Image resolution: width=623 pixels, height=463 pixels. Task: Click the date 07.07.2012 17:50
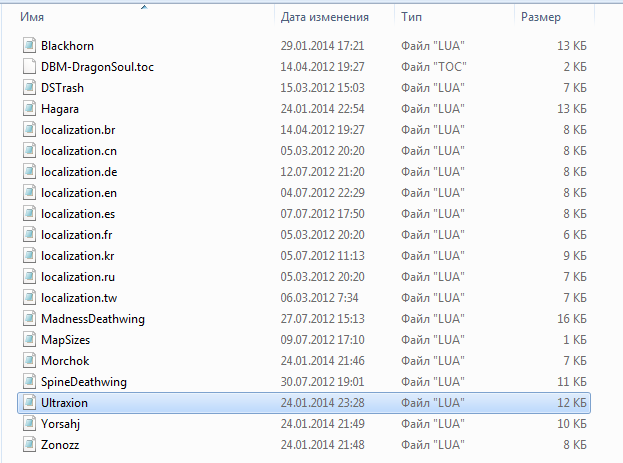pos(322,213)
